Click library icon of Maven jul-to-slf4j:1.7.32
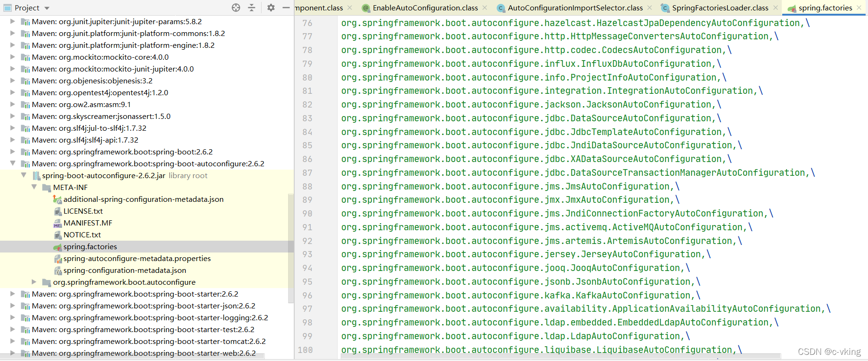The width and height of the screenshot is (868, 361). coord(26,128)
